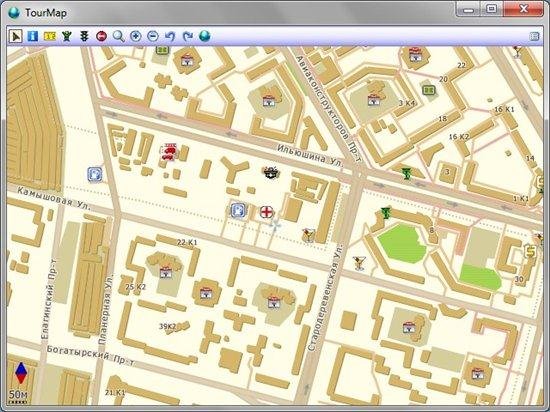Click building number 8 near park
This screenshot has height=412, width=550.
[431, 230]
